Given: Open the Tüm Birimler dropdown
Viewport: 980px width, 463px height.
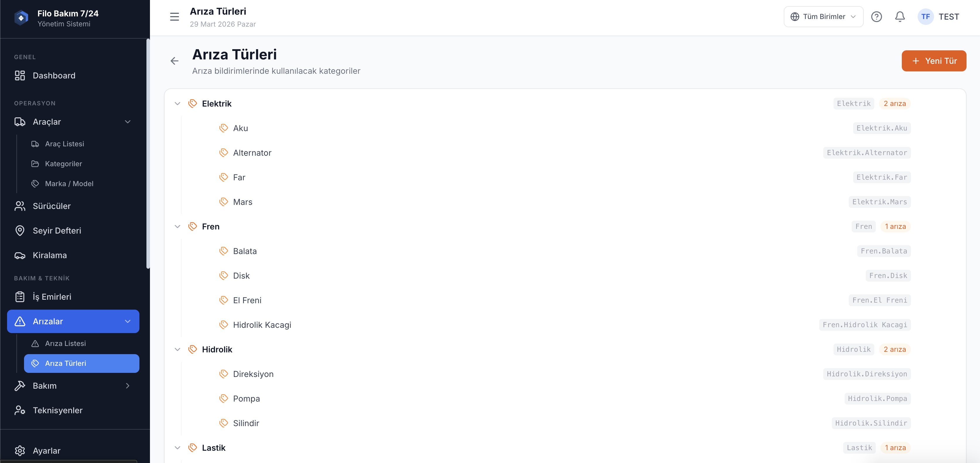Looking at the screenshot, I should (x=823, y=17).
